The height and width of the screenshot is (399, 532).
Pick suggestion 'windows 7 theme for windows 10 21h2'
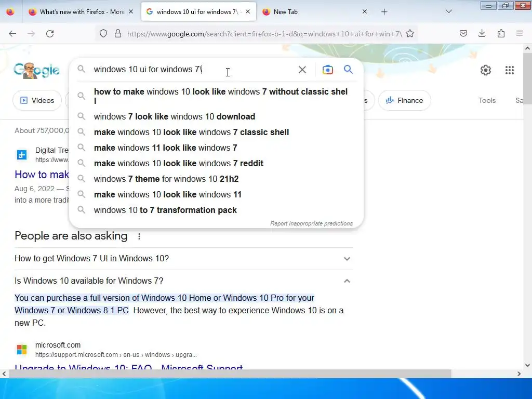click(x=216, y=179)
